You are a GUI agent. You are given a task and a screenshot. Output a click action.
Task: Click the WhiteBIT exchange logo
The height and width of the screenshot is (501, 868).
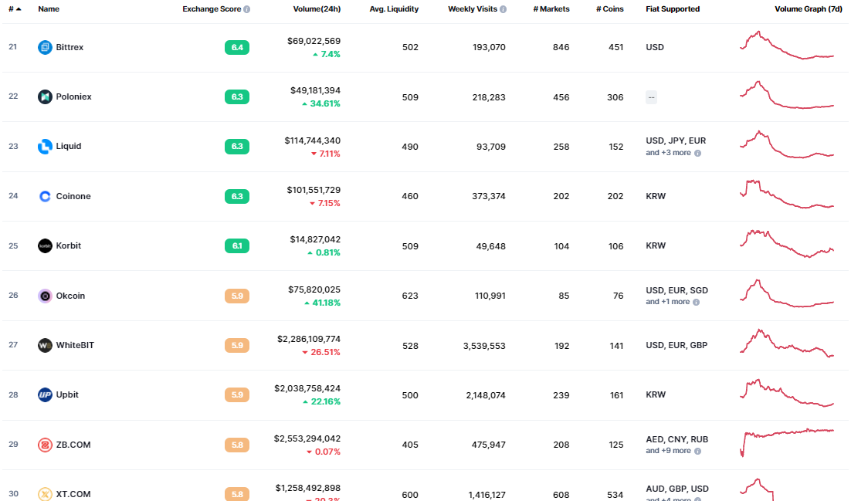tap(45, 345)
